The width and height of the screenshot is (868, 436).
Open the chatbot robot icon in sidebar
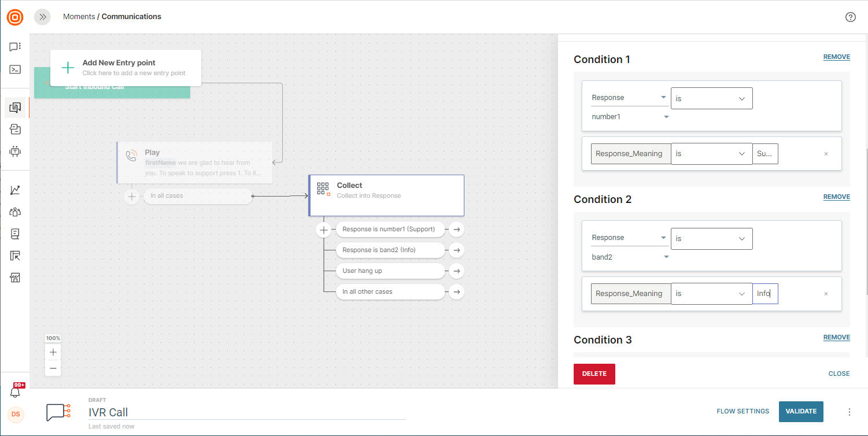[x=16, y=152]
